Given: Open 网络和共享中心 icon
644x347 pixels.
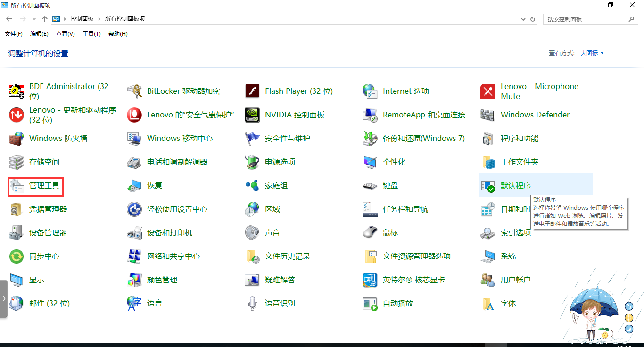Looking at the screenshot, I should tap(134, 256).
